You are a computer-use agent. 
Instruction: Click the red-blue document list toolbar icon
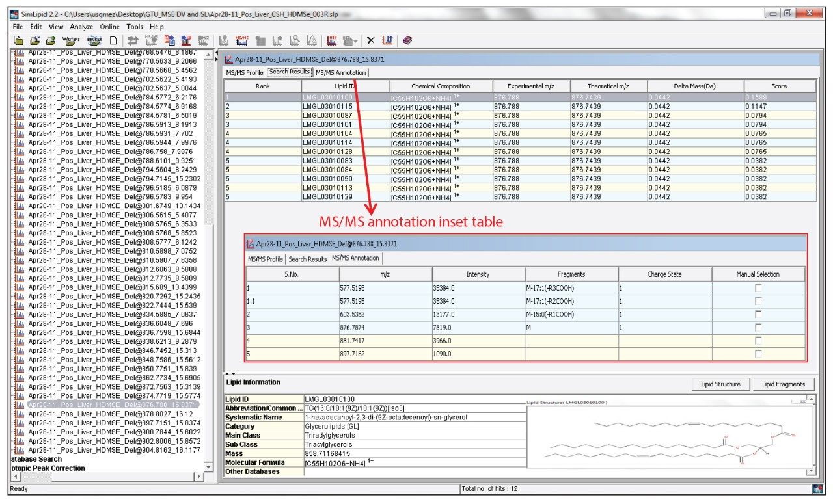169,40
